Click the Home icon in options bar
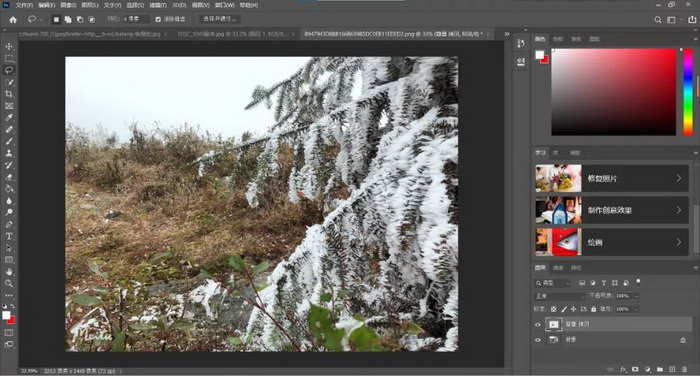This screenshot has height=376, width=700. coord(13,19)
